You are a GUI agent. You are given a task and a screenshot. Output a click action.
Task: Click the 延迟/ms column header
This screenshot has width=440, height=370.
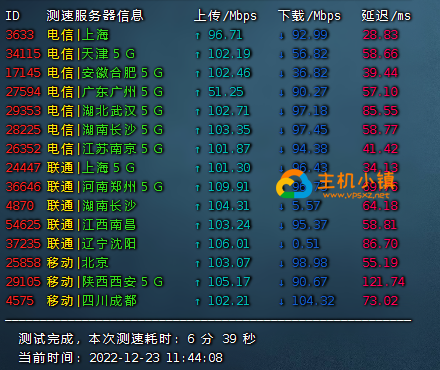tap(386, 16)
